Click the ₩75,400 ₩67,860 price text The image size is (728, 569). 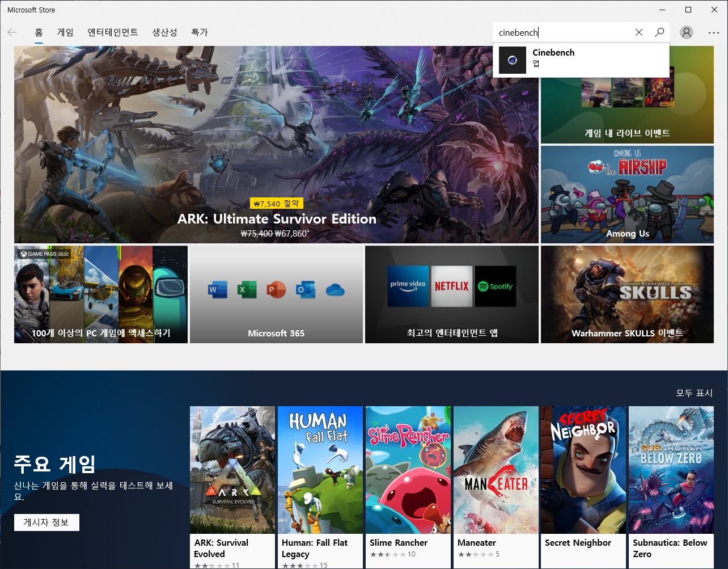click(276, 233)
